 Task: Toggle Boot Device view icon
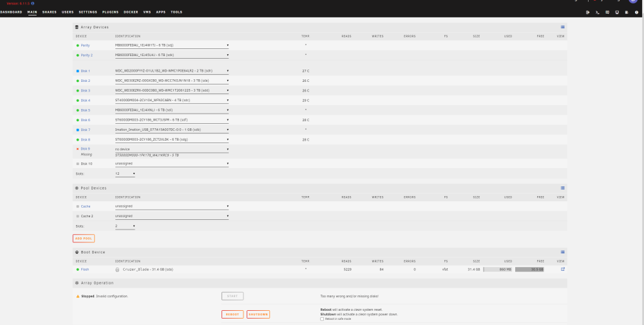click(563, 251)
